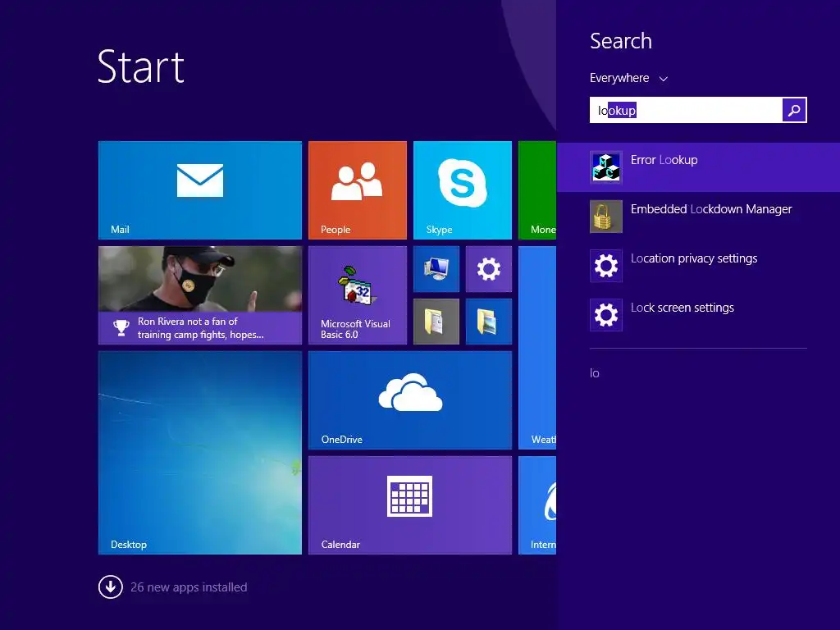This screenshot has width=840, height=630.
Task: Open the Money tile
Action: (537, 190)
